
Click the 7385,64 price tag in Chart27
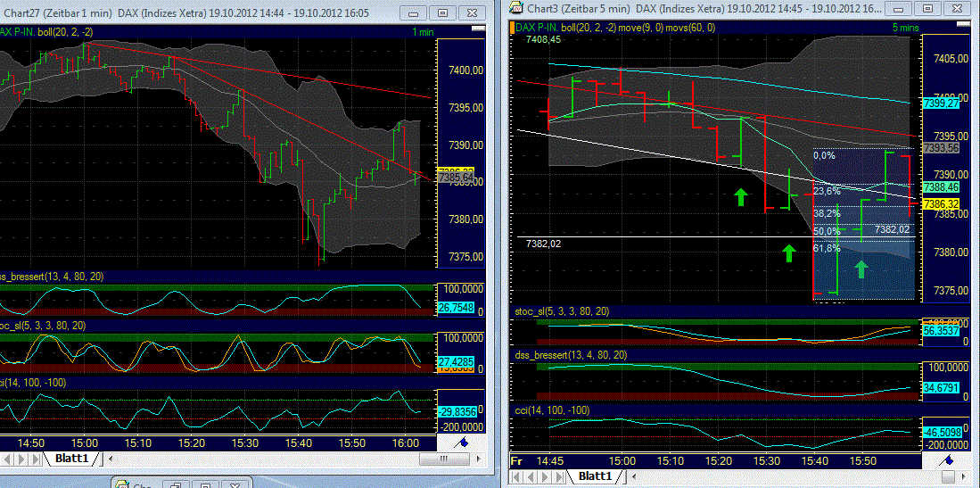tap(457, 177)
